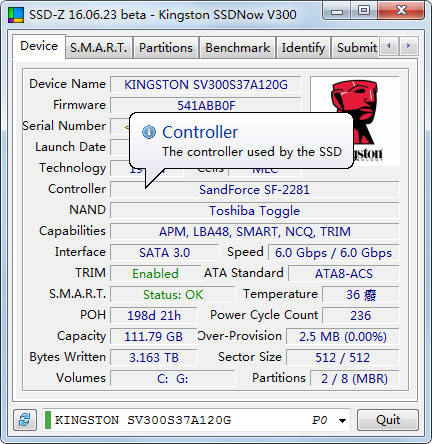Click the Sector Size value 512 / 512
The height and width of the screenshot is (444, 432).
(x=343, y=358)
